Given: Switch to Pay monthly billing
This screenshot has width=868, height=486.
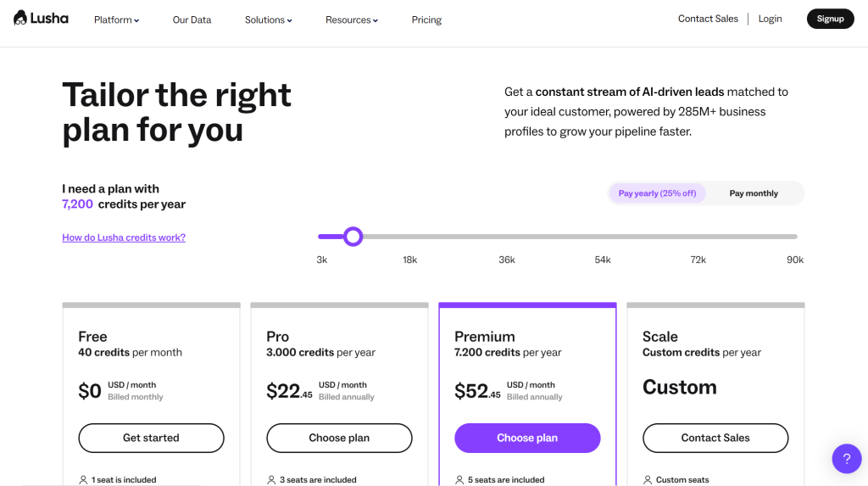Looking at the screenshot, I should [754, 193].
